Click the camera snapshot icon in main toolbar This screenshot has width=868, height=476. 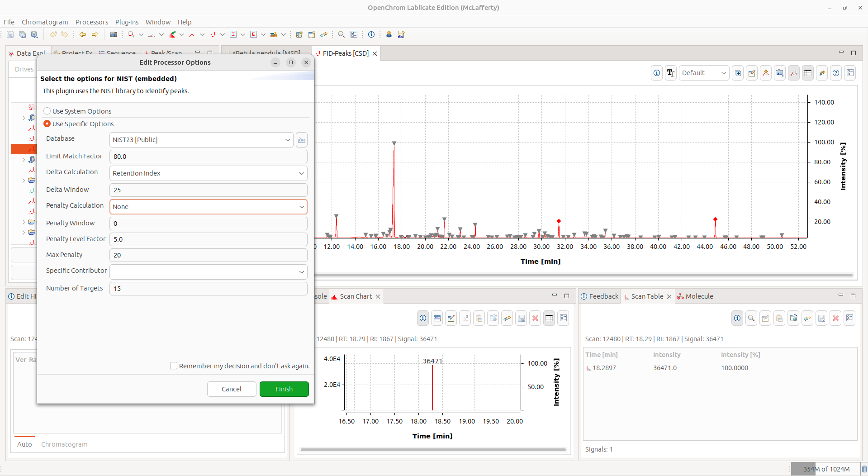tap(114, 34)
